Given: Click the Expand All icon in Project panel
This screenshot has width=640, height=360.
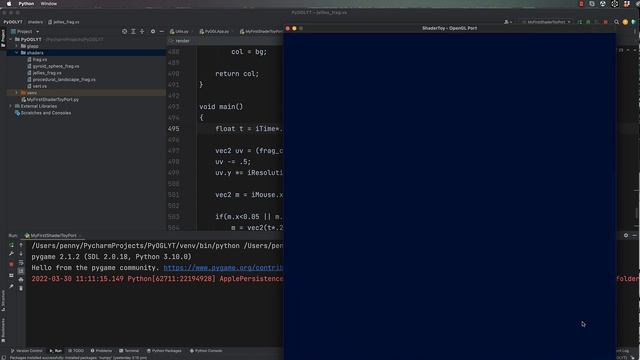Looking at the screenshot, I should pyautogui.click(x=133, y=31).
